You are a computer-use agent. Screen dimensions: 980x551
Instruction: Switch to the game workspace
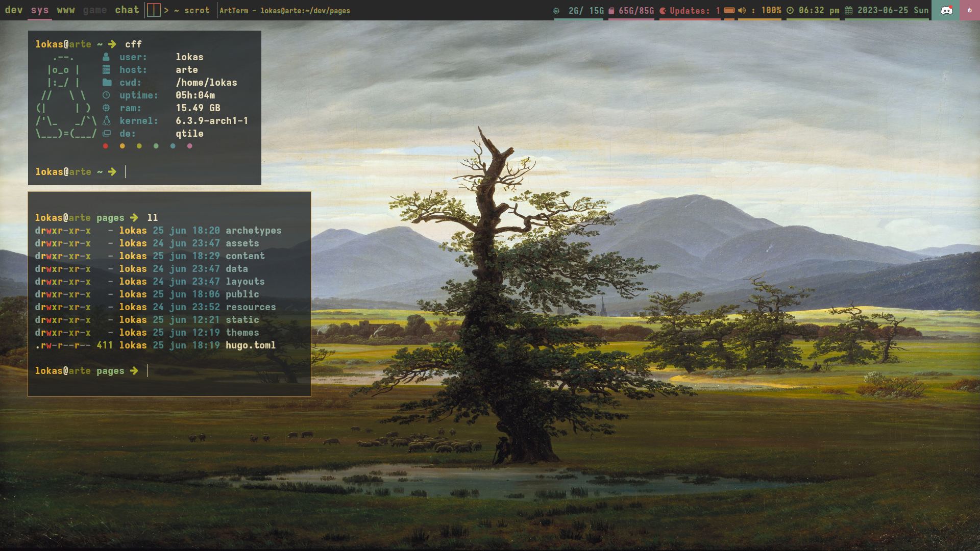95,10
